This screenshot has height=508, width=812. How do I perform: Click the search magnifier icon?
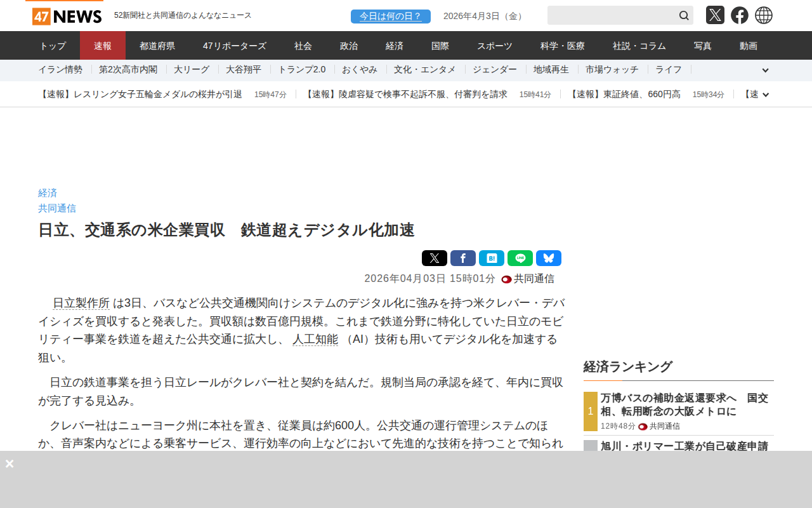click(684, 15)
